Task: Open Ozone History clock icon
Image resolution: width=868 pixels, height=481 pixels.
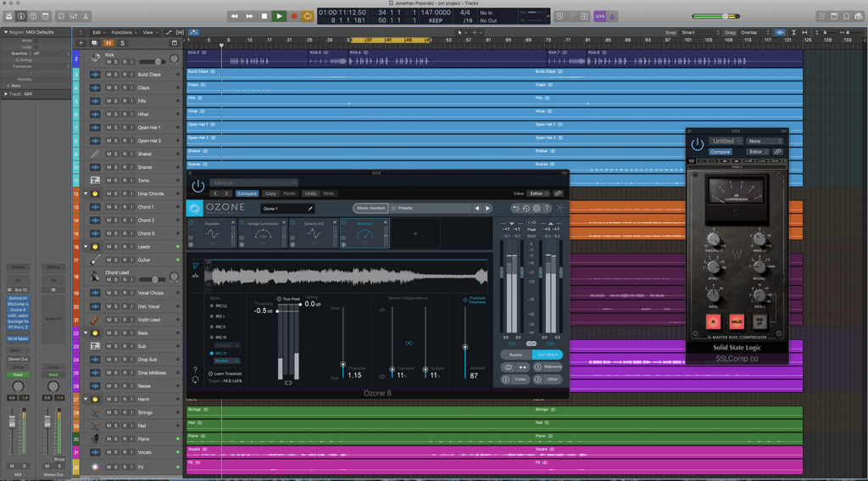Action: pos(526,209)
